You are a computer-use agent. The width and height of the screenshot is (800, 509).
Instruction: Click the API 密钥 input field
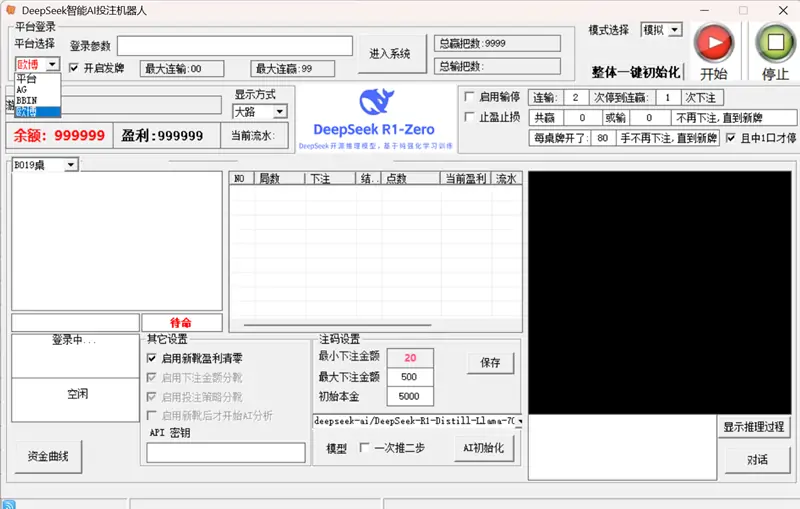coord(226,453)
